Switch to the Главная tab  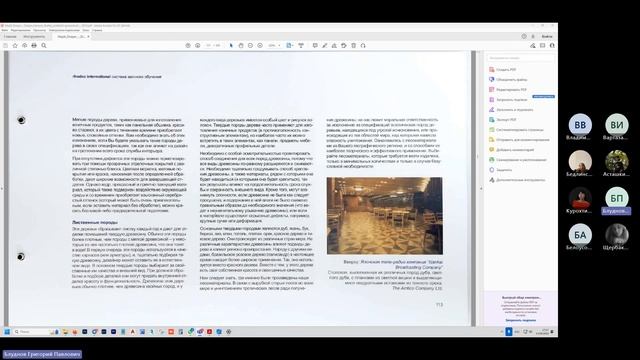click(10, 37)
